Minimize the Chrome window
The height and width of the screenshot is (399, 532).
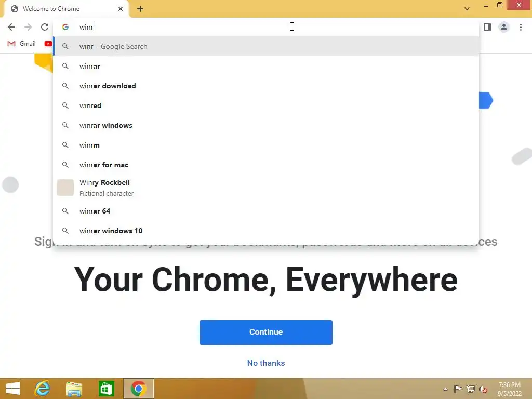click(486, 6)
